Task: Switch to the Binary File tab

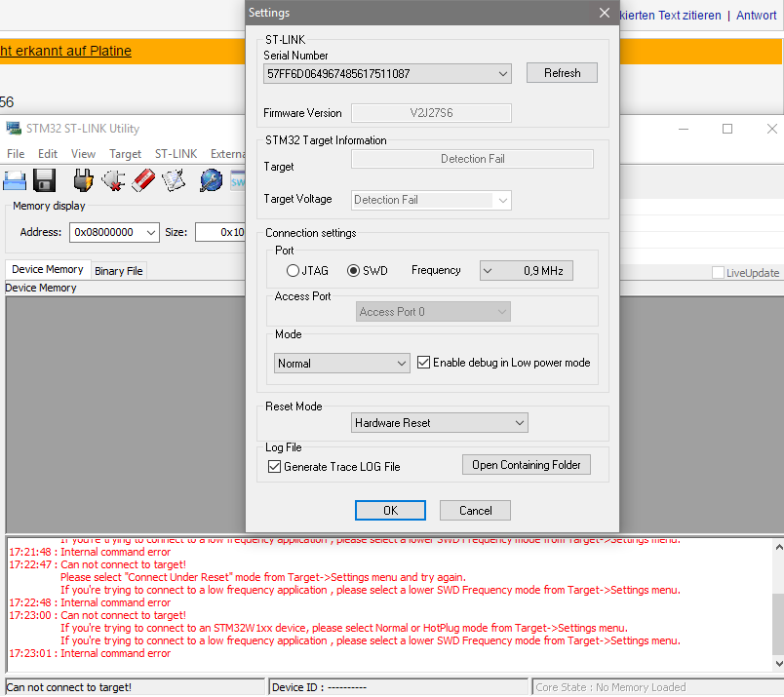Action: [x=119, y=271]
